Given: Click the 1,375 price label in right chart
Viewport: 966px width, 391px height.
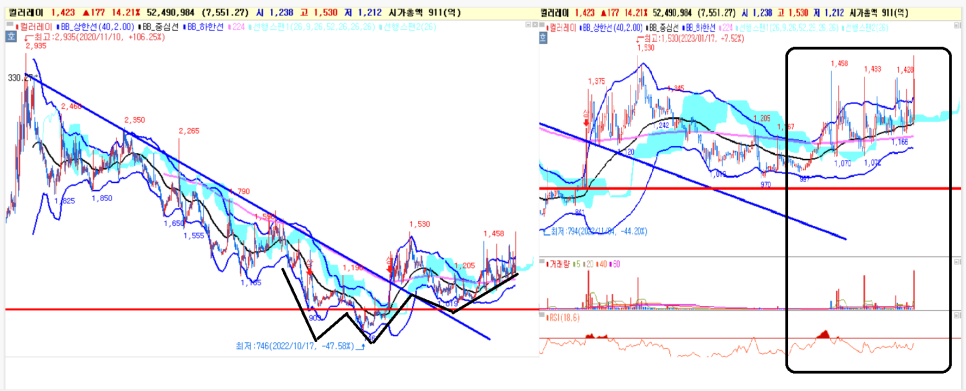Looking at the screenshot, I should (x=597, y=81).
